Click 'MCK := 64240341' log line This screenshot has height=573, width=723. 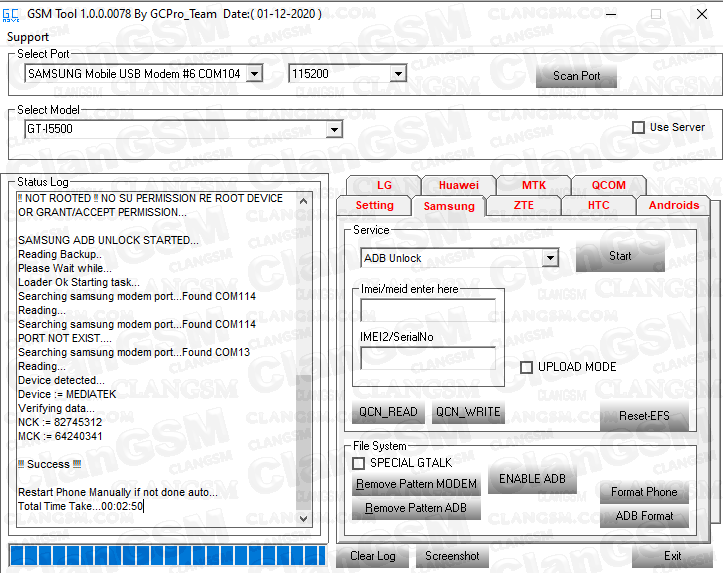tap(60, 436)
